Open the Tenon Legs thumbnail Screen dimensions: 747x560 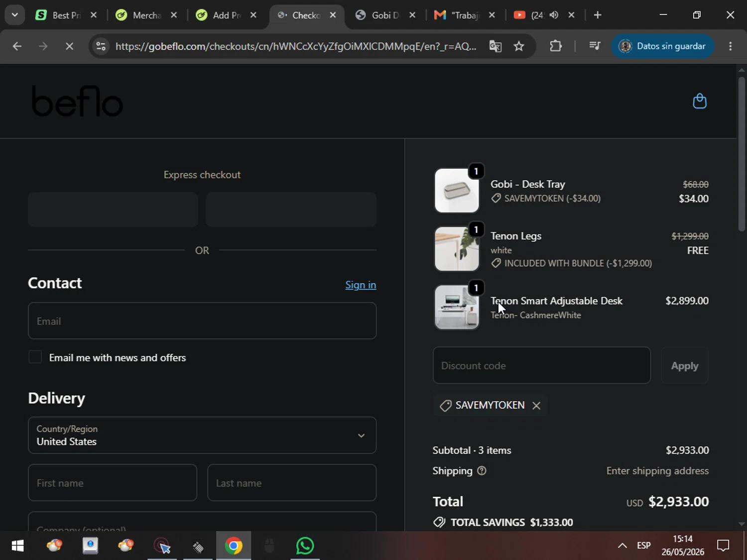[x=457, y=249]
